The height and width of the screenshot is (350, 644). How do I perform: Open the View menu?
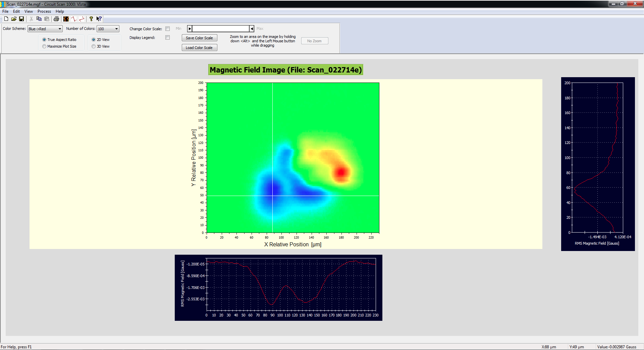click(x=29, y=11)
